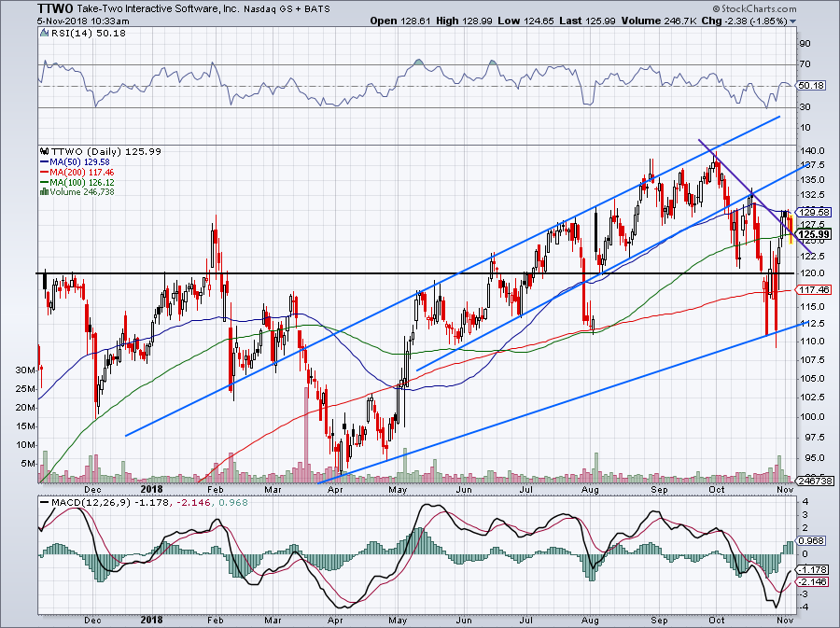Click the Chg -2.38 (-1.85%) value
The image size is (840, 628).
tap(745, 21)
